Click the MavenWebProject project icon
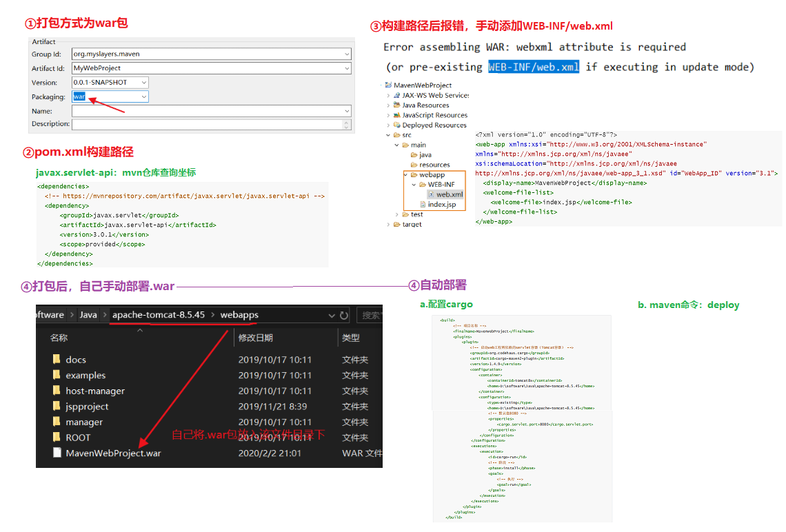 388,85
